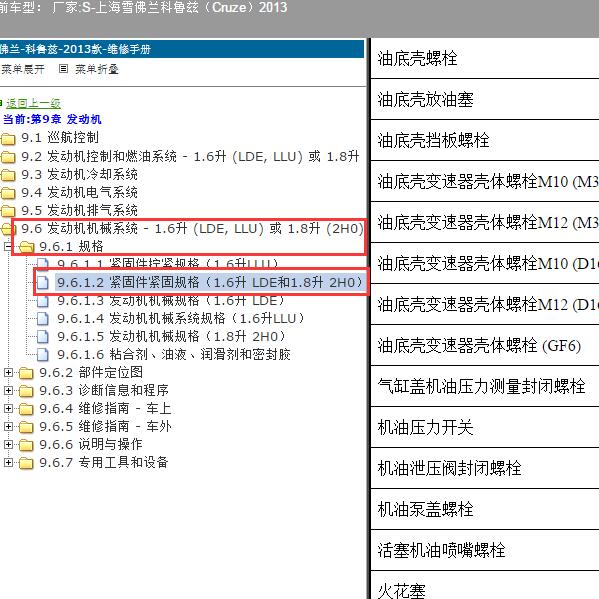Open 9.6.1.6 粘合剂、油液、润滑剂和密封胶
This screenshot has height=599, width=599.
coord(174,354)
